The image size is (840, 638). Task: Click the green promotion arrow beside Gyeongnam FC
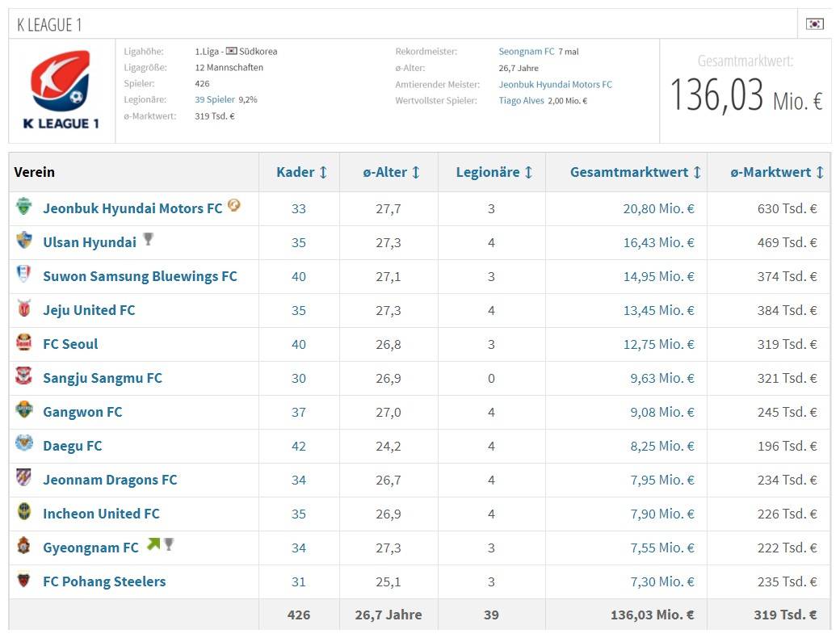click(x=153, y=545)
